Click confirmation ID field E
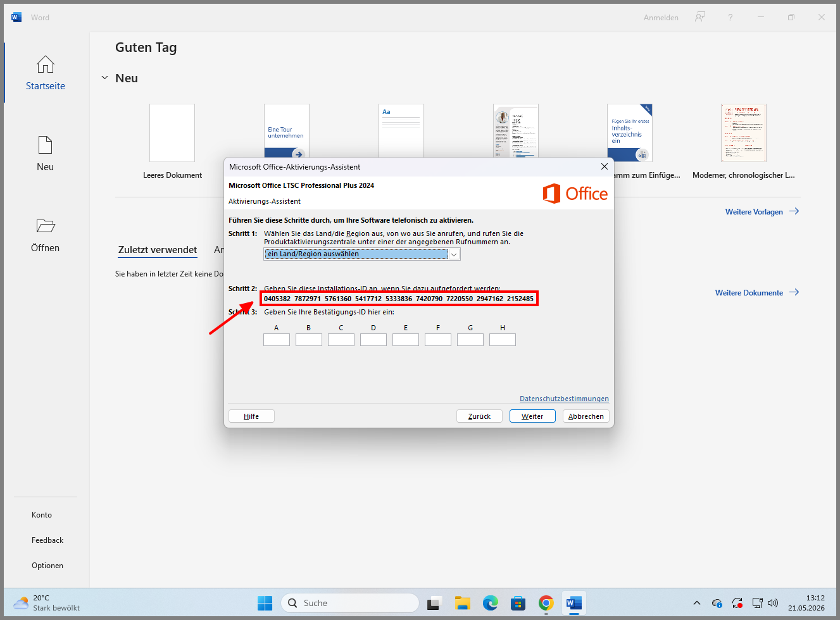 [406, 340]
